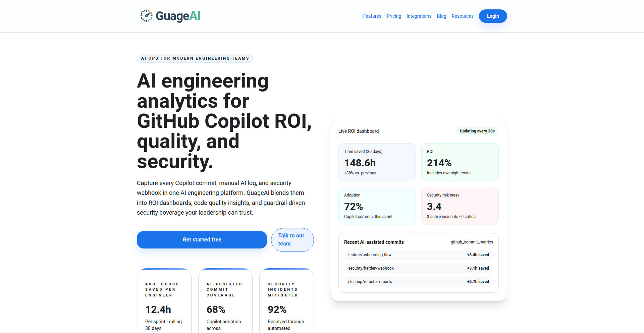
Task: Click the Time saved (30 days) card
Action: (377, 162)
